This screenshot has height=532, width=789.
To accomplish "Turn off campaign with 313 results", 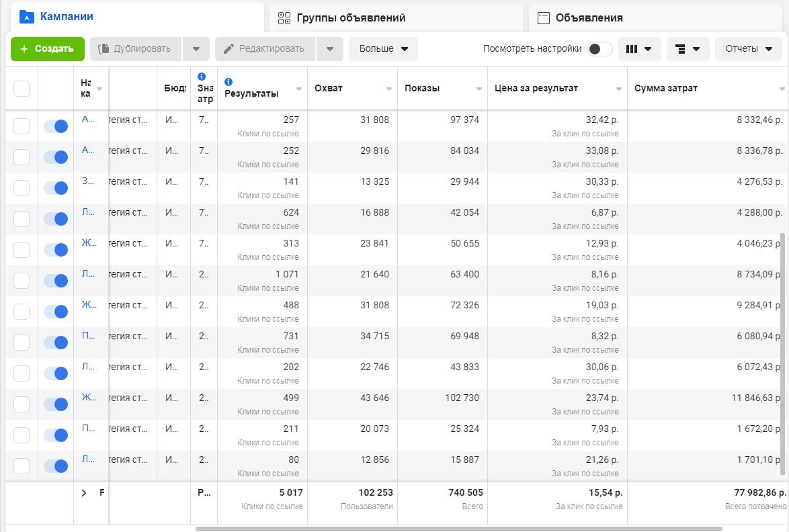I will (x=56, y=250).
